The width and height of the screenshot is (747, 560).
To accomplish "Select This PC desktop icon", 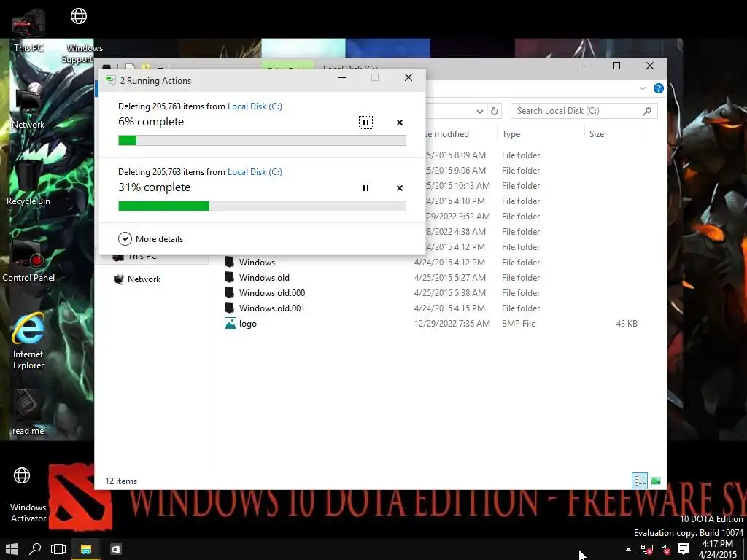I will click(28, 31).
